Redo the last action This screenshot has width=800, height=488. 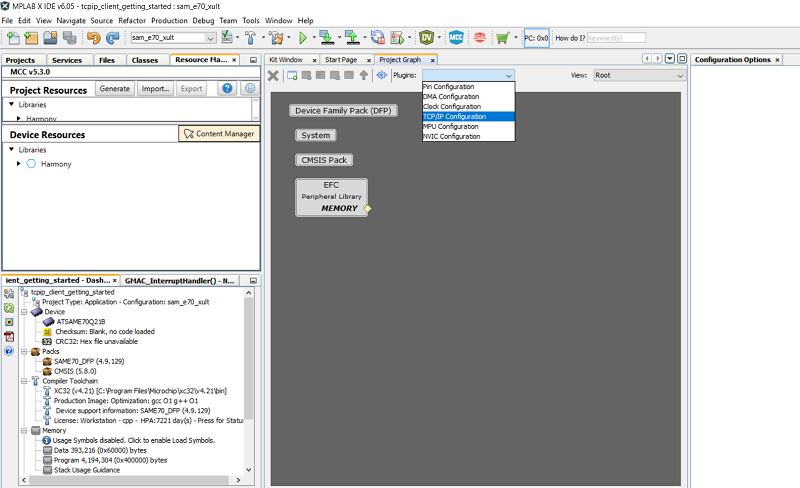pos(112,38)
